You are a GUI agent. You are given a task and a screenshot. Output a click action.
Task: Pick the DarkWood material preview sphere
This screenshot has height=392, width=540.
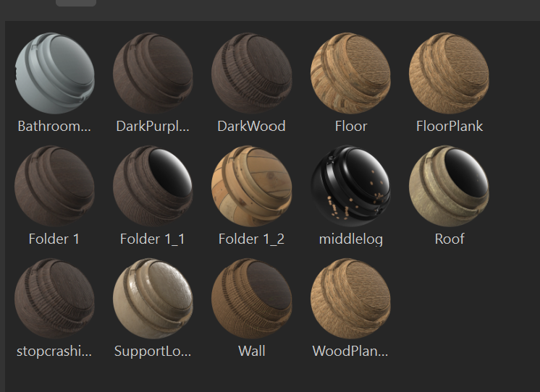[x=251, y=73]
